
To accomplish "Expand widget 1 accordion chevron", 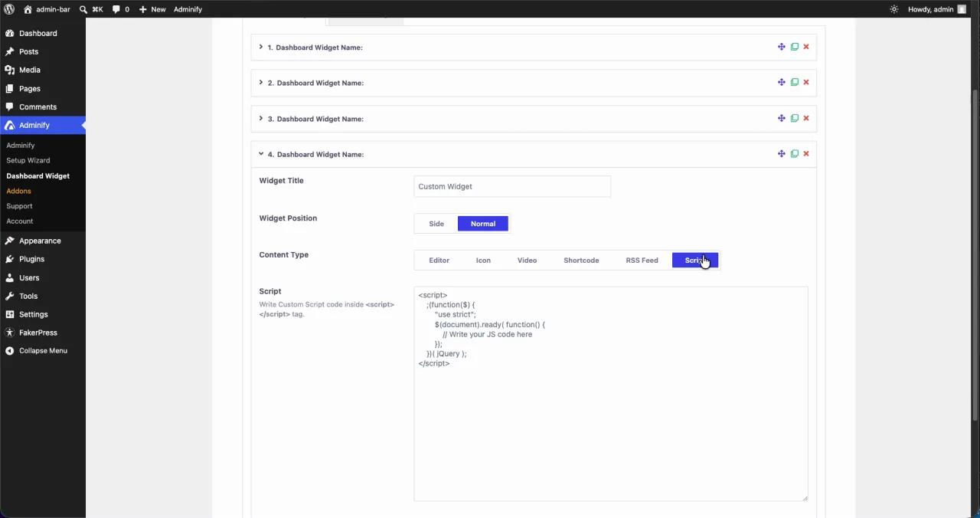I will click(261, 47).
